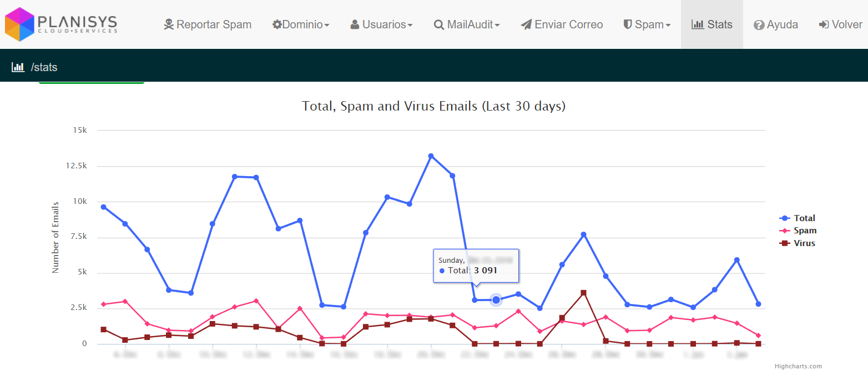Toggle the Virus series legend entry

point(798,243)
